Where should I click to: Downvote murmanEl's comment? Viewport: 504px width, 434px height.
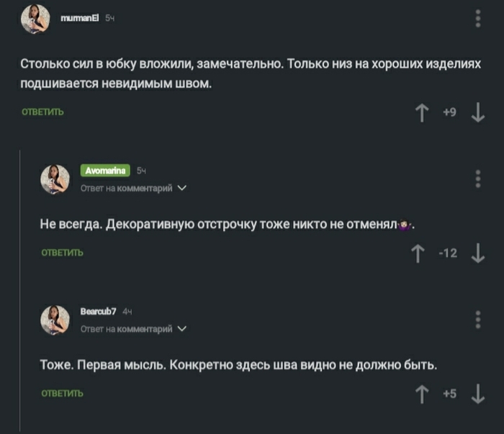point(477,112)
